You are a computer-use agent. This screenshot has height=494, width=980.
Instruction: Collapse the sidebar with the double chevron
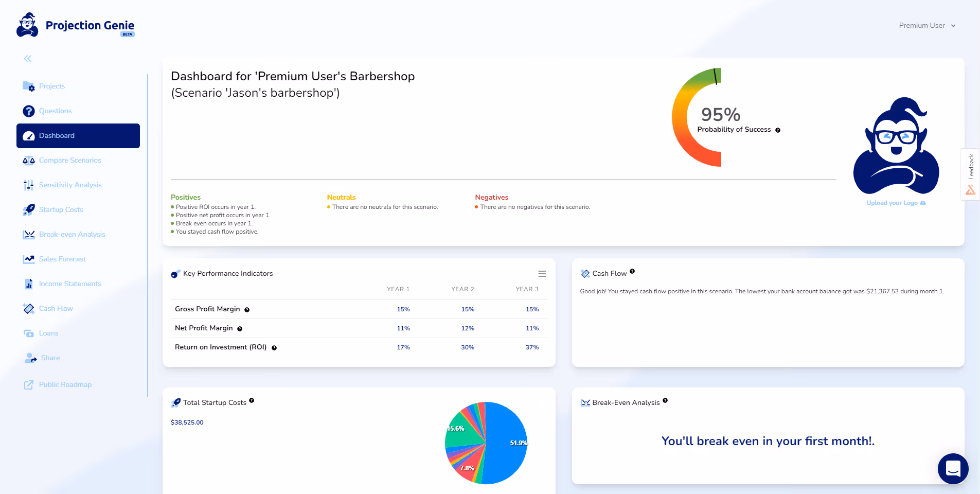tap(28, 59)
